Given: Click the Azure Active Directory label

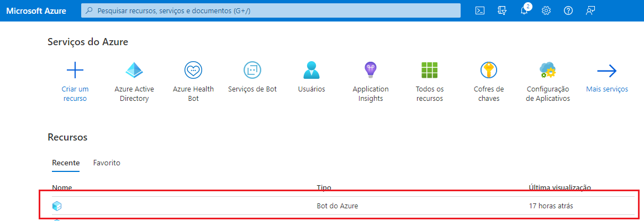Looking at the screenshot, I should [x=134, y=94].
